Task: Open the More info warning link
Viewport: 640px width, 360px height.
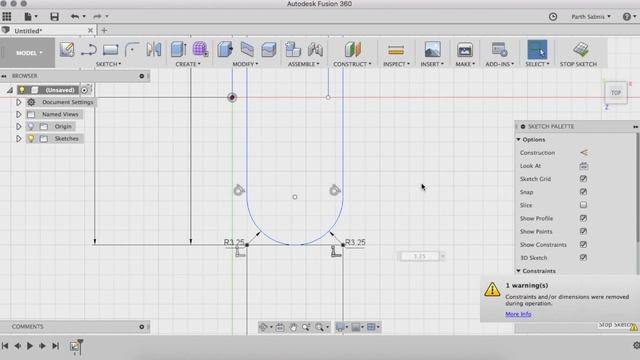Action: coord(518,314)
